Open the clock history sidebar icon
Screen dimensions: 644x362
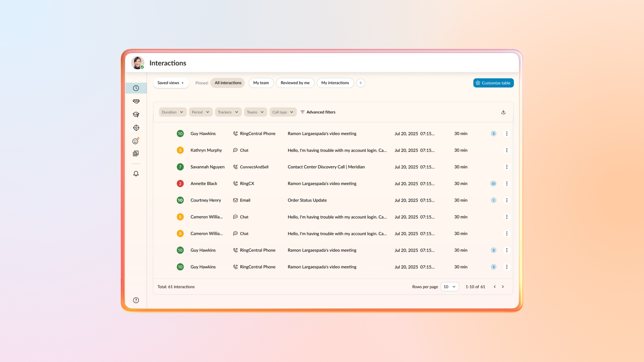pyautogui.click(x=136, y=88)
